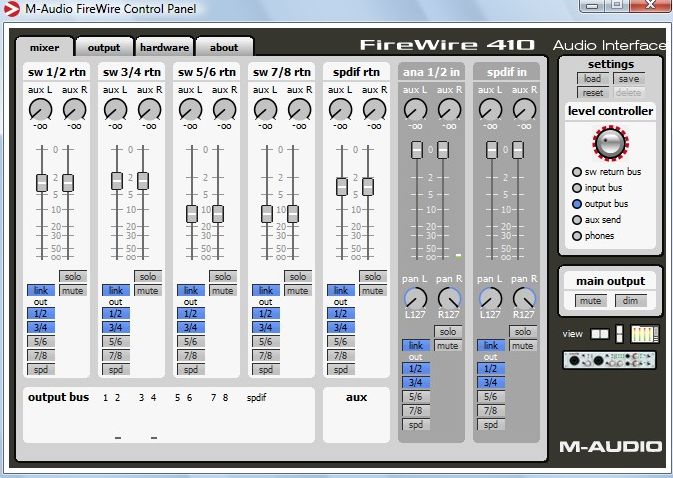Image resolution: width=673 pixels, height=478 pixels.
Task: Click pan L knob of ana 1/2 in
Action: click(x=415, y=298)
